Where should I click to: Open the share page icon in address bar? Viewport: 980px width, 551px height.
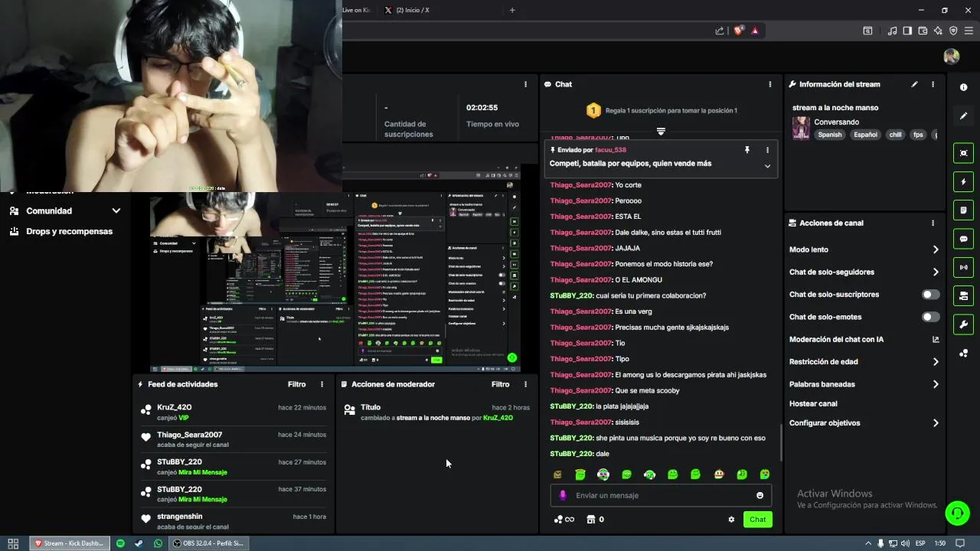[x=720, y=31]
